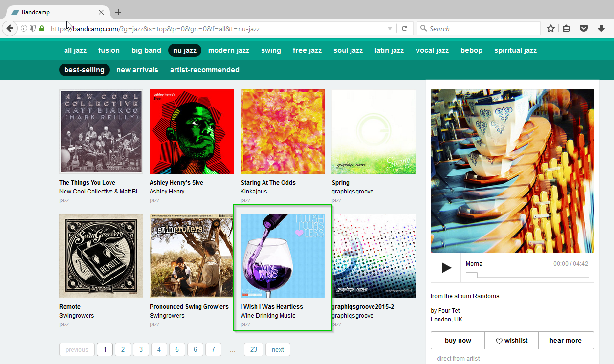The image size is (614, 364).
Task: Click the disabled previous page button
Action: (77, 350)
